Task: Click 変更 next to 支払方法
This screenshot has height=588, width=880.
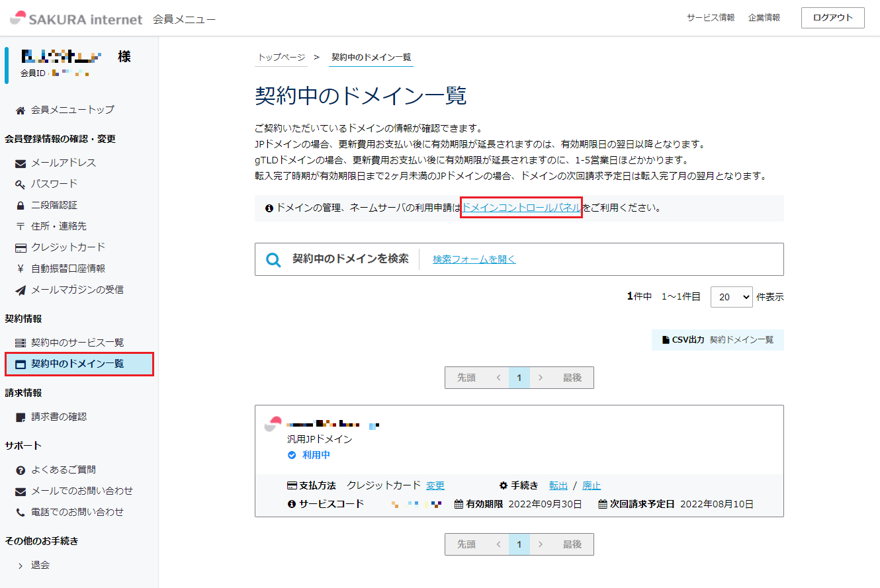Action: click(x=435, y=485)
